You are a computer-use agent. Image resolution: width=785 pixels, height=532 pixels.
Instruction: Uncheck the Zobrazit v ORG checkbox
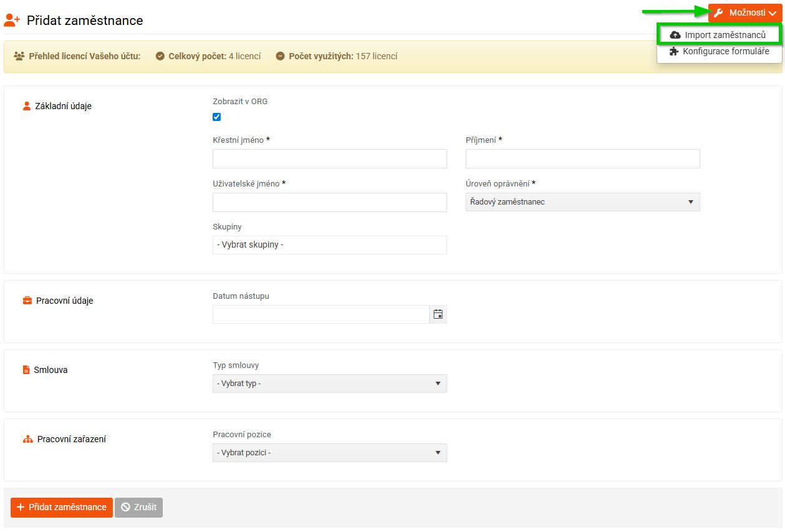tap(216, 117)
